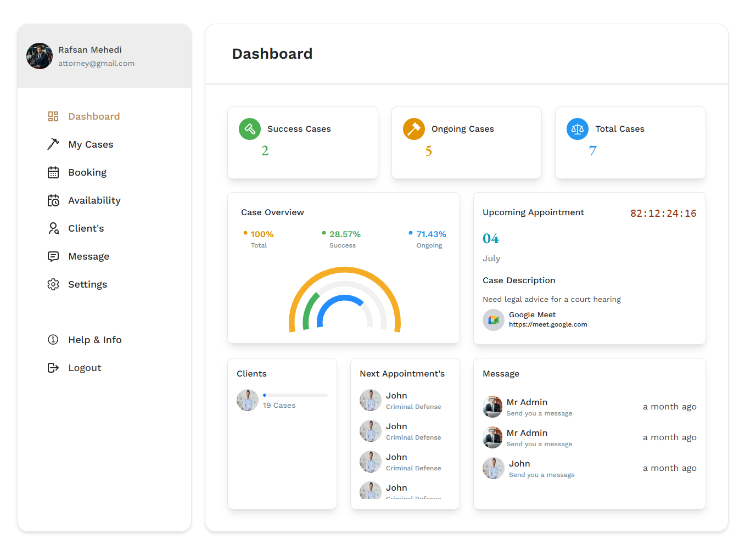Select second John Criminal Defense appointment
This screenshot has height=556, width=756.
pyautogui.click(x=405, y=431)
